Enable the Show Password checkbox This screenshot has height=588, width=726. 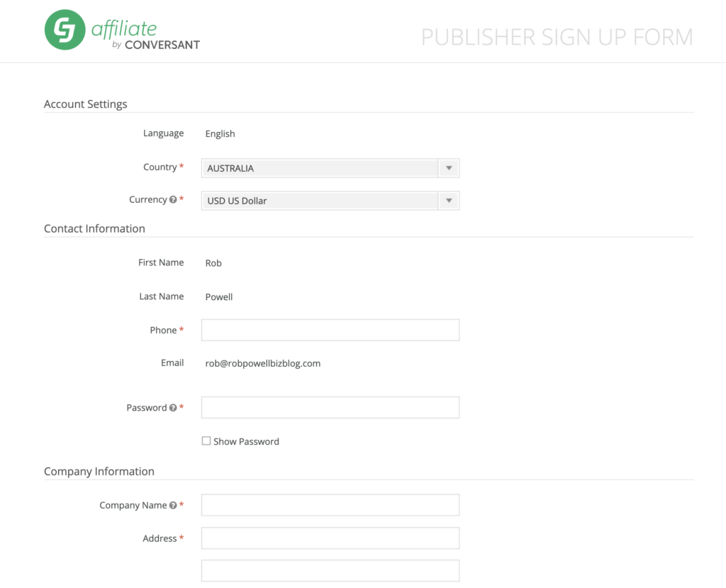[206, 440]
